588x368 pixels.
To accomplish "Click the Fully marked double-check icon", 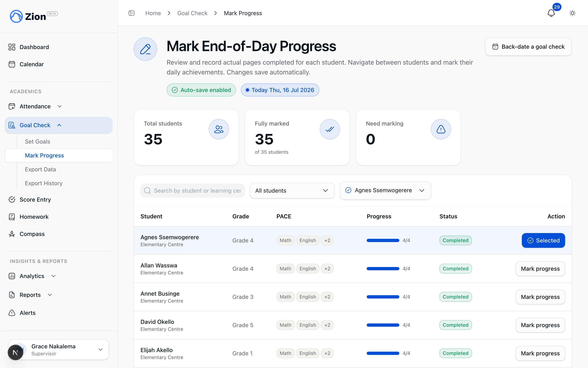I will 330,129.
